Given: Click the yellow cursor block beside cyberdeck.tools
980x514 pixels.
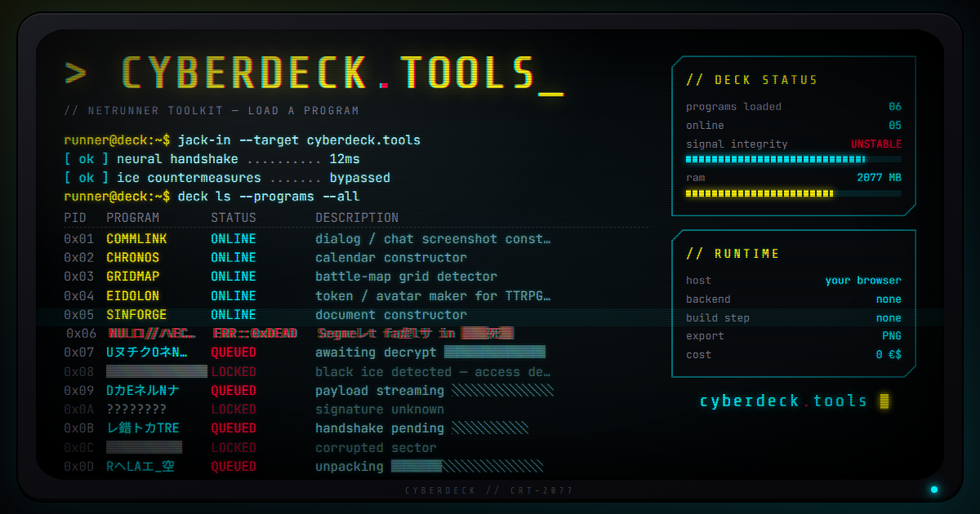Looking at the screenshot, I should 884,401.
